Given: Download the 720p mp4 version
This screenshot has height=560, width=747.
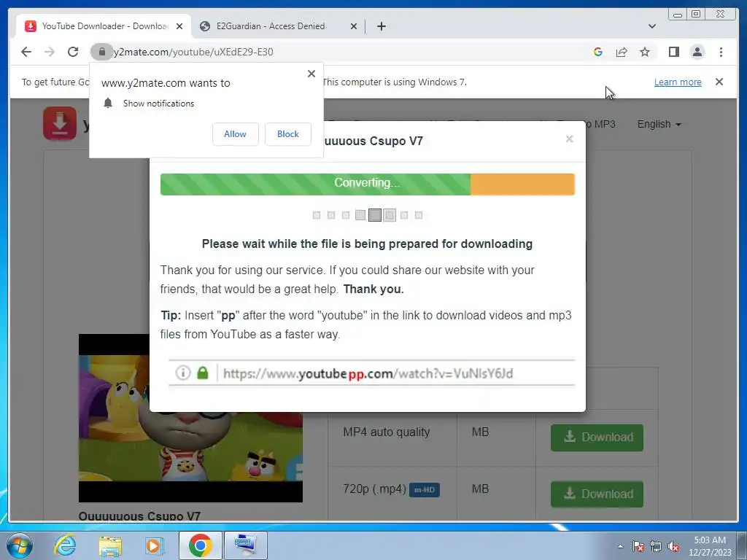Looking at the screenshot, I should (x=597, y=494).
